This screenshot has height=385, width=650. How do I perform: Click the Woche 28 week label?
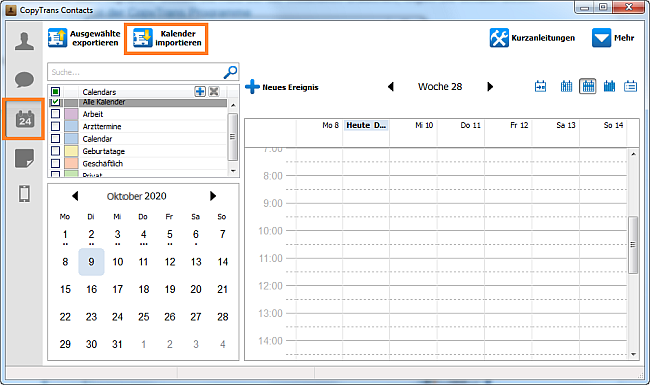point(440,87)
